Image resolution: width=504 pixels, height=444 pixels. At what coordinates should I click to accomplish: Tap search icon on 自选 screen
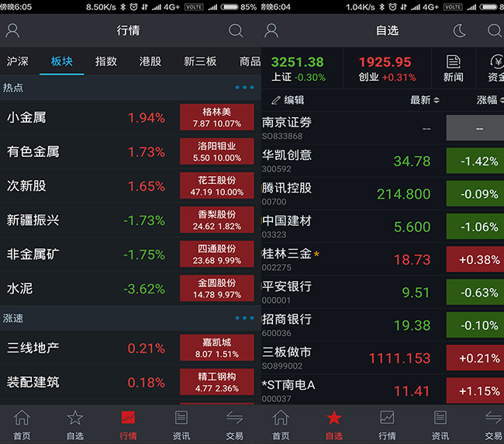pos(495,31)
